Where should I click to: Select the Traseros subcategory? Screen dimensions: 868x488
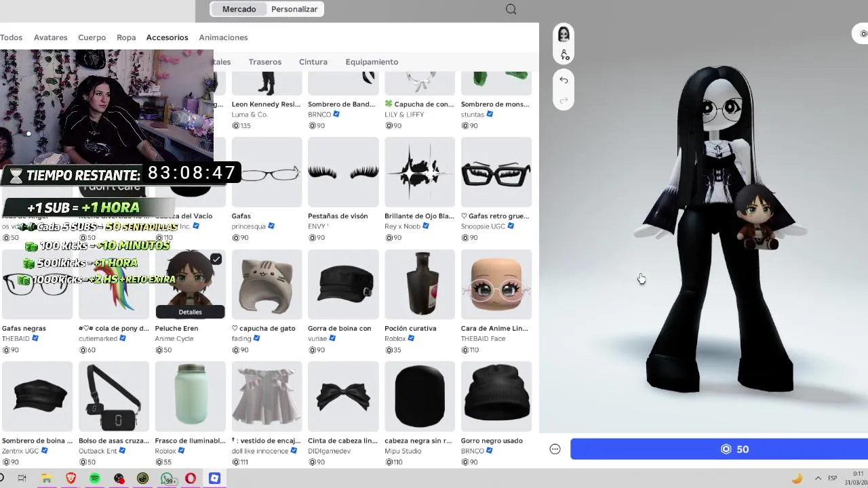pos(264,62)
